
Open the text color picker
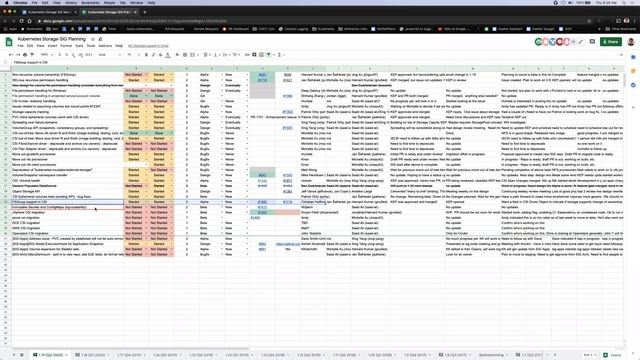pos(168,55)
